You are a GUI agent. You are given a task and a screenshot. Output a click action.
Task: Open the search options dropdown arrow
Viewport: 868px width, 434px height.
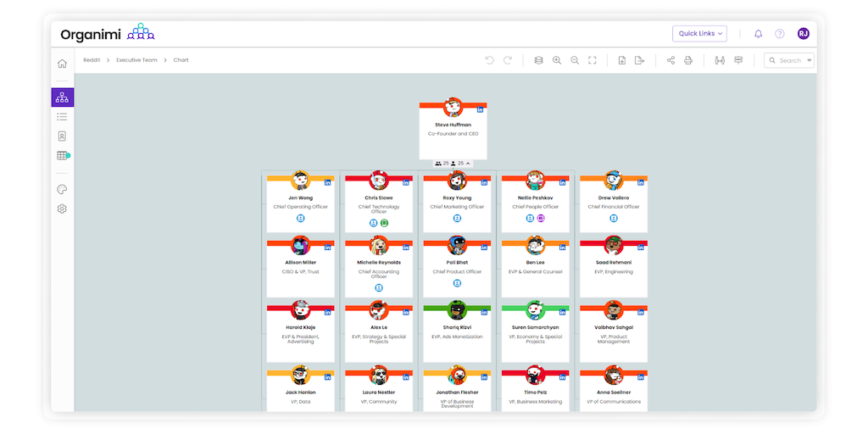tap(810, 60)
